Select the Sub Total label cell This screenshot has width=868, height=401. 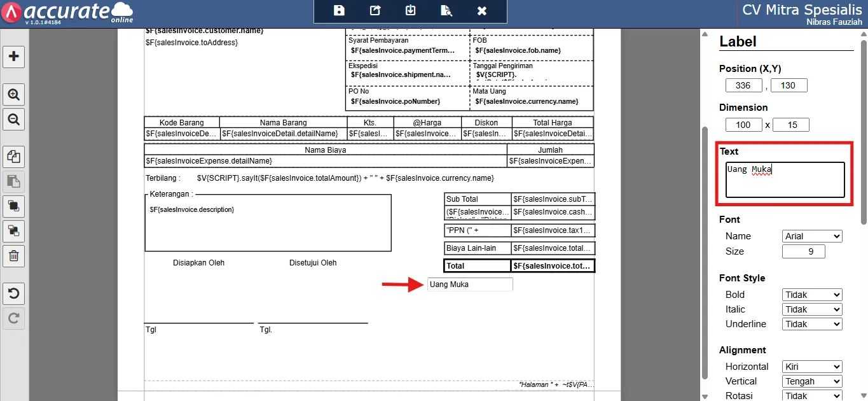click(x=478, y=199)
